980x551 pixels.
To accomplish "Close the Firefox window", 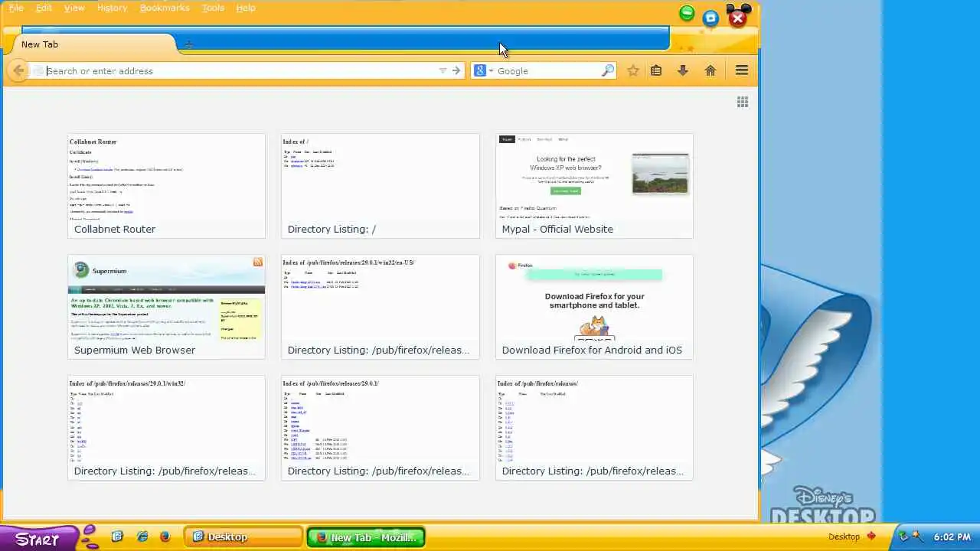I will tap(737, 18).
